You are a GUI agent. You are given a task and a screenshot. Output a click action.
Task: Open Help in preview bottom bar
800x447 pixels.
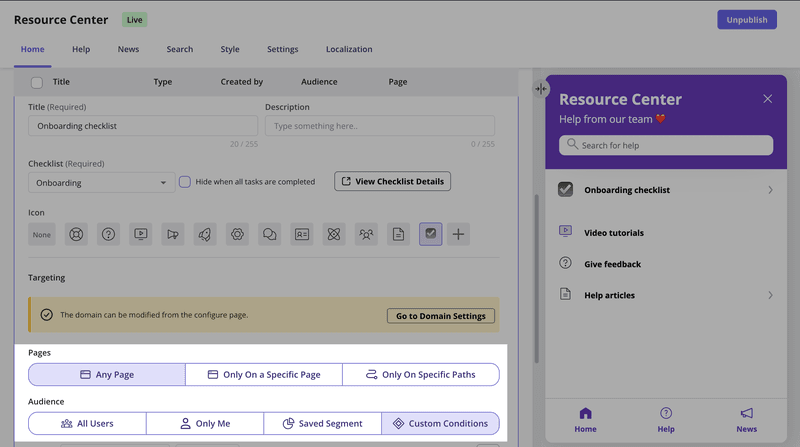(666, 420)
